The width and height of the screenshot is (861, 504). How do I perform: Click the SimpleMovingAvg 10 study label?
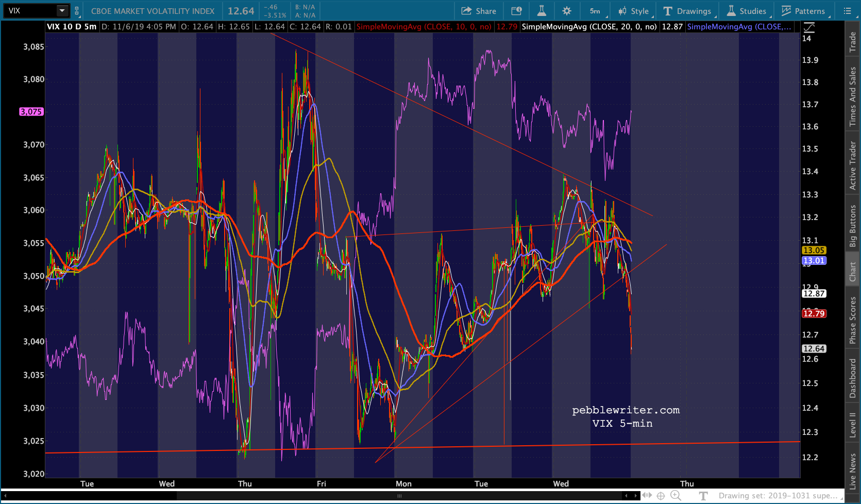(424, 27)
